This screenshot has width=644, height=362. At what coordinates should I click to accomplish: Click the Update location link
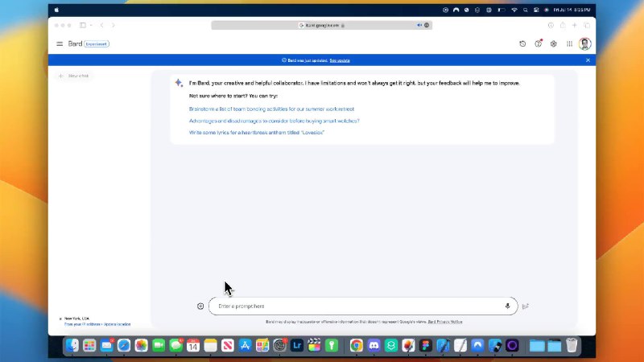[118, 324]
